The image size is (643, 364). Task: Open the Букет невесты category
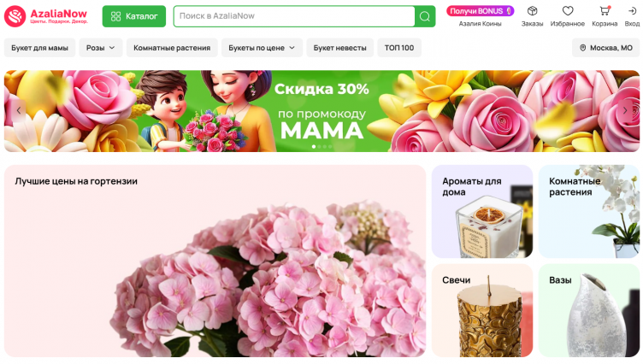point(340,48)
